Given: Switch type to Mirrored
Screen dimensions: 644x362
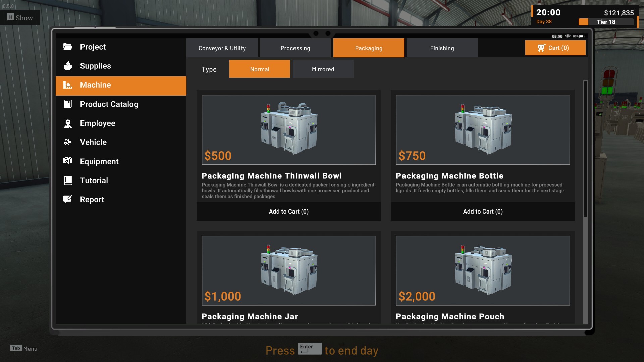Looking at the screenshot, I should (323, 69).
